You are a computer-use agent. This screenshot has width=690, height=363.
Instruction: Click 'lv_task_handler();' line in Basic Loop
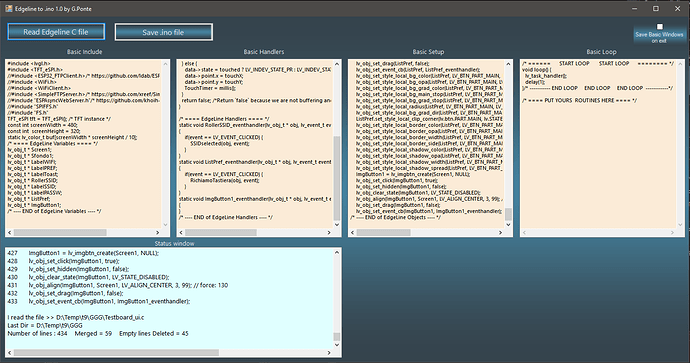coord(546,76)
